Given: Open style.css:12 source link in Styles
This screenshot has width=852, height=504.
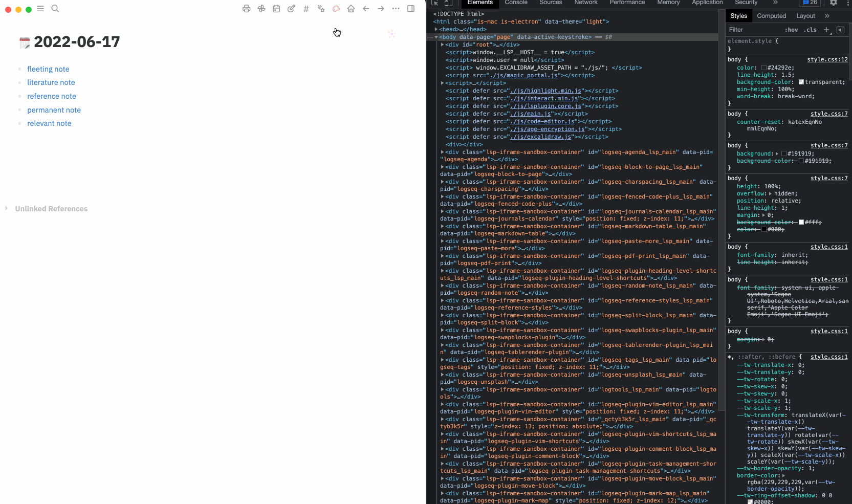Looking at the screenshot, I should point(827,59).
